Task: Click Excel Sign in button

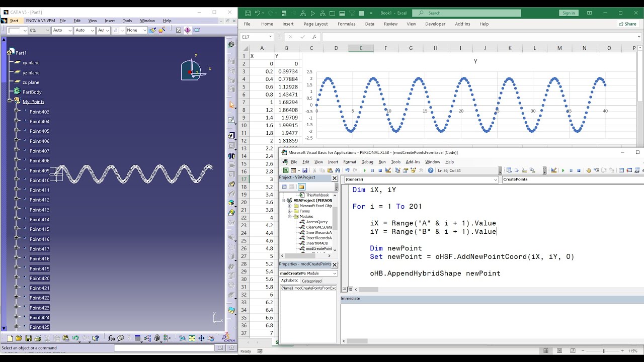Action: (569, 13)
